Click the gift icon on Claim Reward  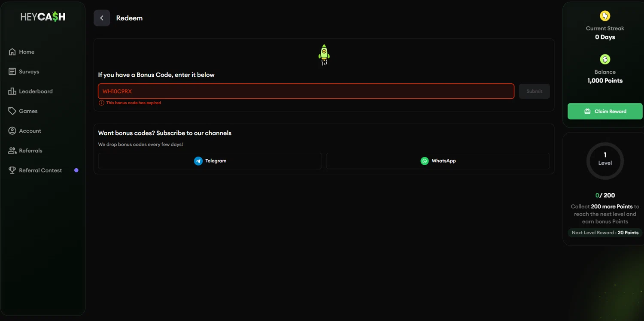click(587, 112)
